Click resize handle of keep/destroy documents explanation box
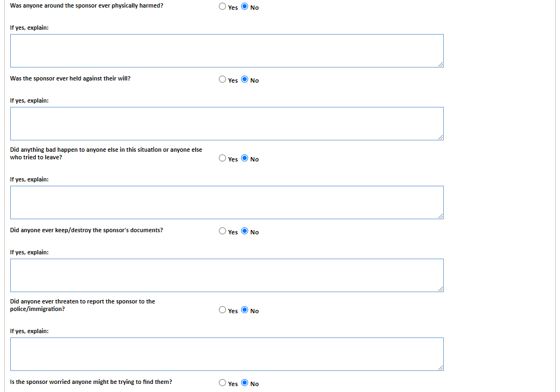Viewport: 560px width, 392px height. tap(441, 289)
